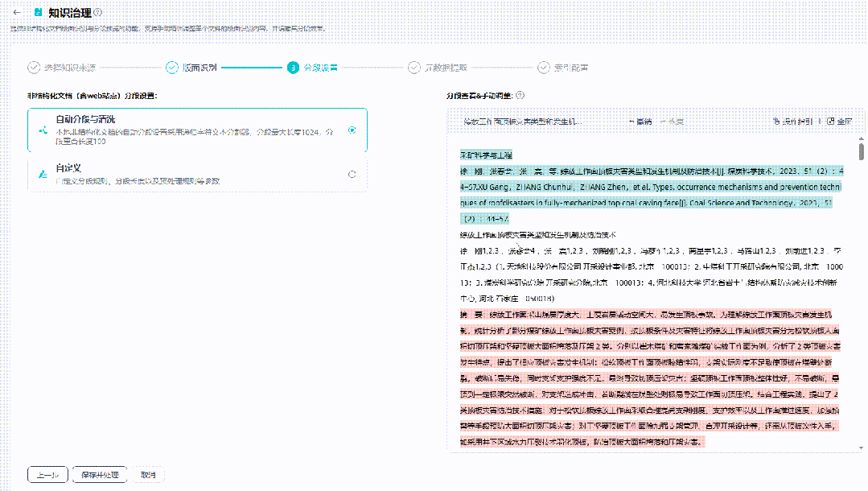
Task: Click the scrollbar up arrow in preview
Action: tap(862, 138)
